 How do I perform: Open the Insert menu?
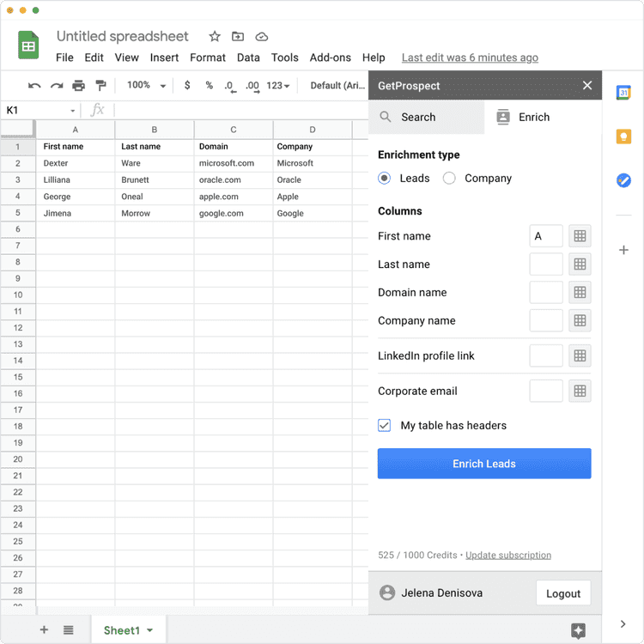pyautogui.click(x=164, y=58)
